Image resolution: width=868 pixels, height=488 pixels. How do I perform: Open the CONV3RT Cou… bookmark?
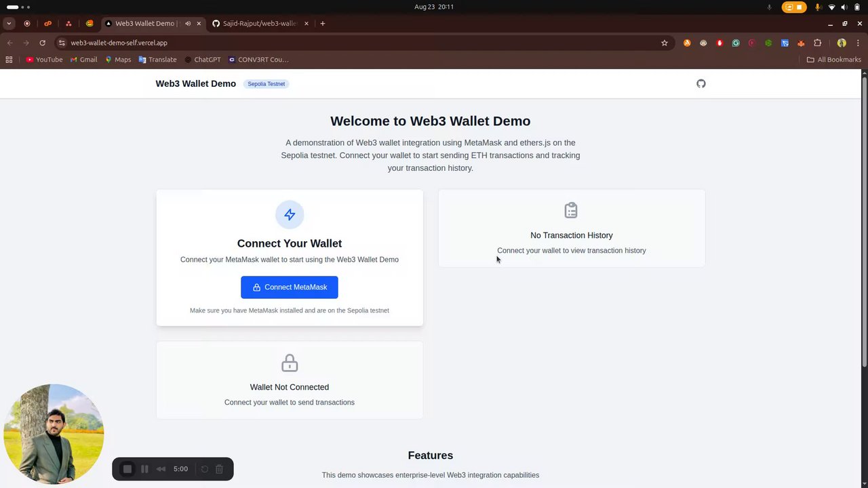click(x=258, y=60)
